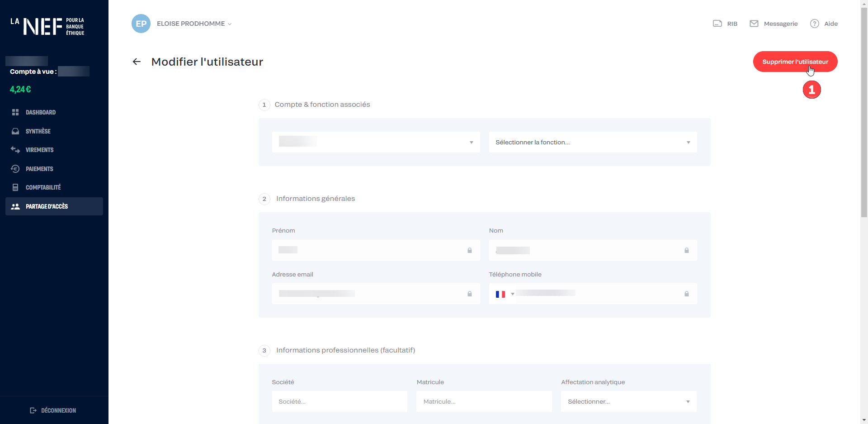Expand the Eloise Prodhomme user menu

194,24
